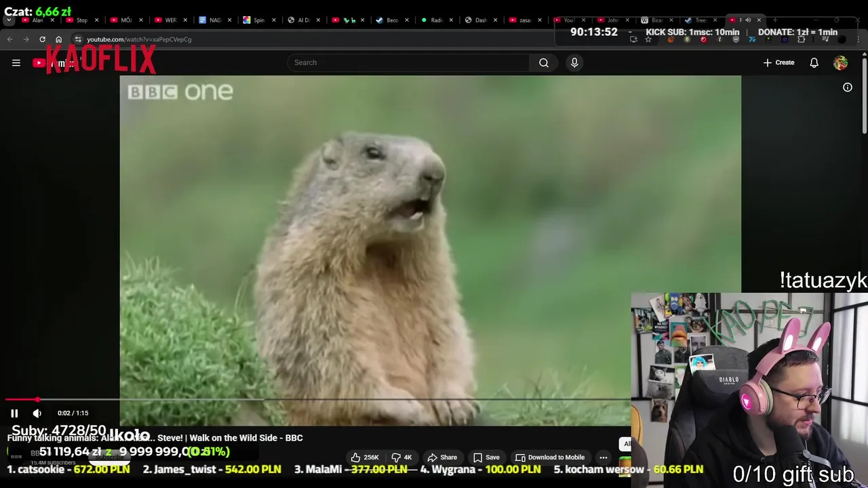Switch to the "Stop" YouTube tab

(x=81, y=20)
